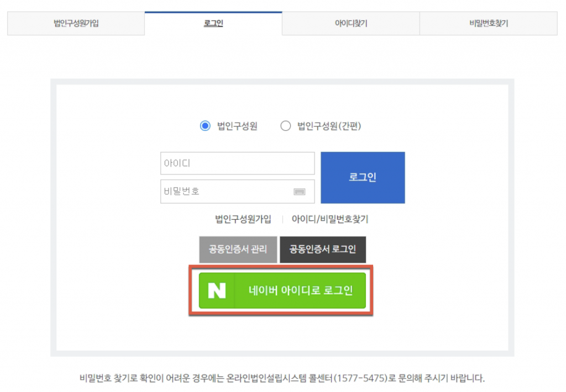Open the 법인구성원가입 tab

tap(76, 23)
